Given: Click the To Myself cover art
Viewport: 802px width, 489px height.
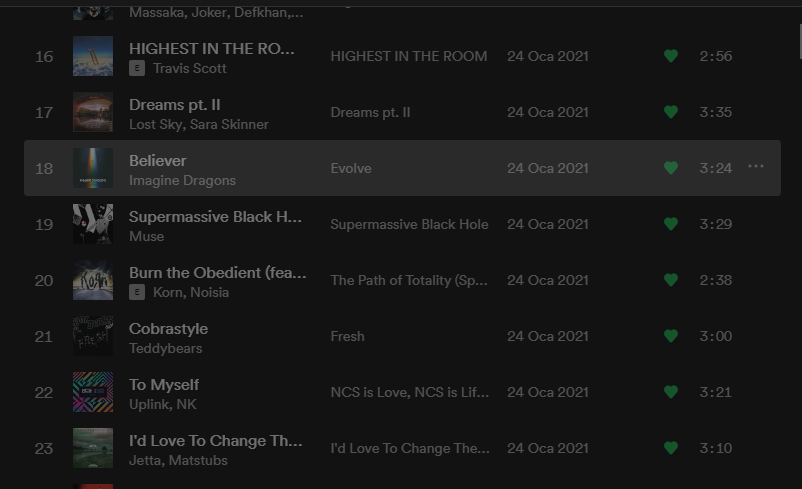Looking at the screenshot, I should (93, 392).
